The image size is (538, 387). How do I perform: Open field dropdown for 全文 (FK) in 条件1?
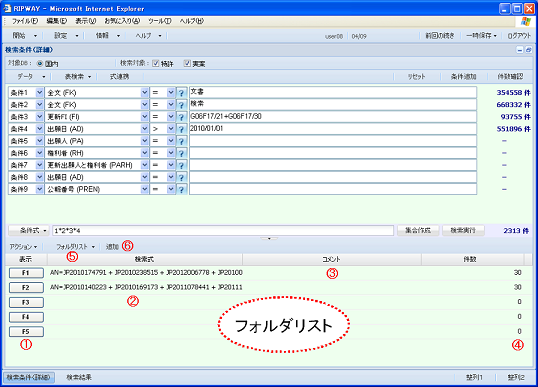click(x=144, y=93)
